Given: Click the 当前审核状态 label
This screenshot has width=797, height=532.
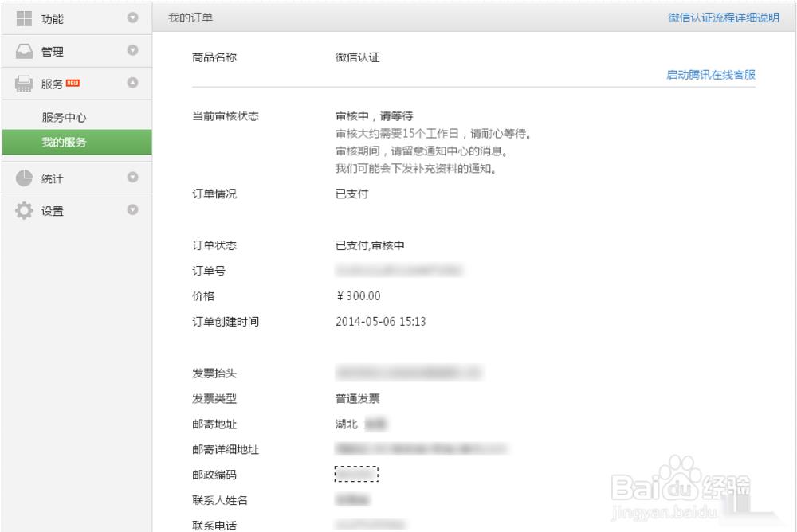Looking at the screenshot, I should [226, 116].
